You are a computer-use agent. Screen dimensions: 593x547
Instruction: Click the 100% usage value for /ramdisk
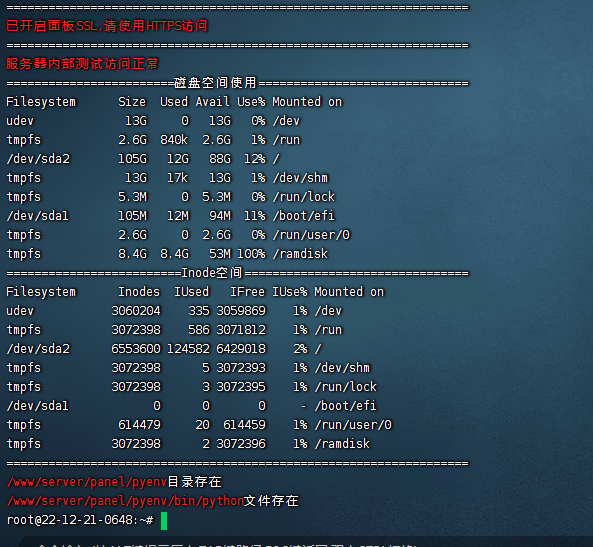[251, 254]
